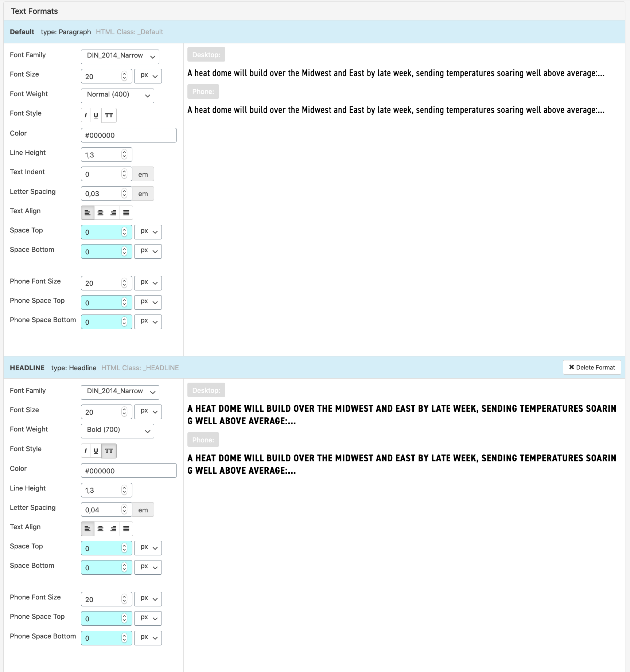The image size is (630, 672).
Task: Open Font Weight dropdown showing Bold (700)
Action: pyautogui.click(x=117, y=431)
